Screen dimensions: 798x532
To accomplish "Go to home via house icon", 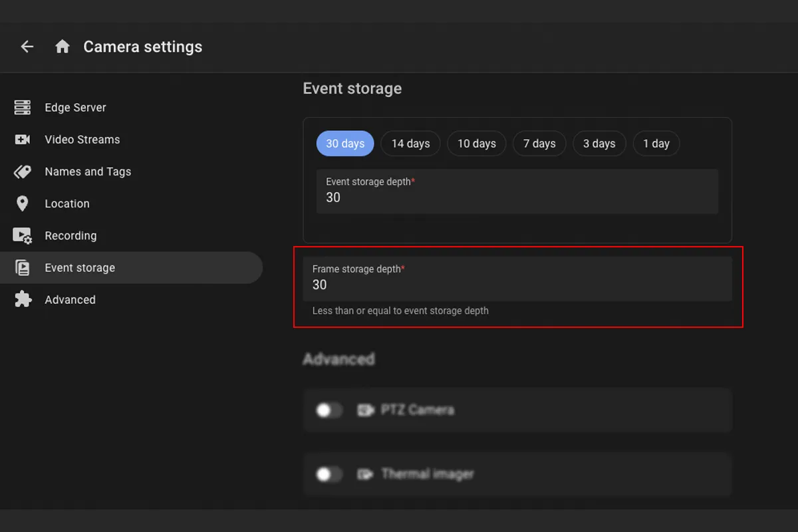I will coord(63,47).
